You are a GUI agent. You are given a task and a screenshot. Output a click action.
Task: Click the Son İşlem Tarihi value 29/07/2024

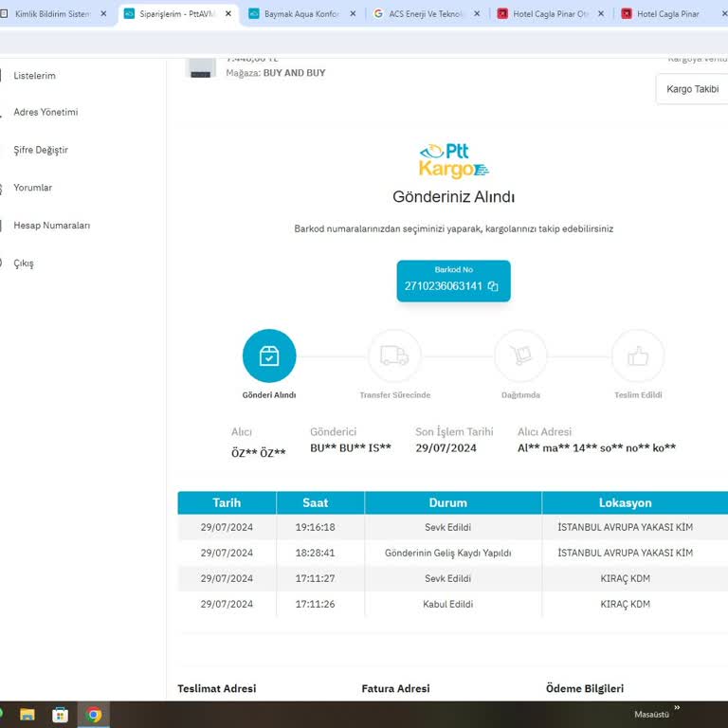click(446, 448)
